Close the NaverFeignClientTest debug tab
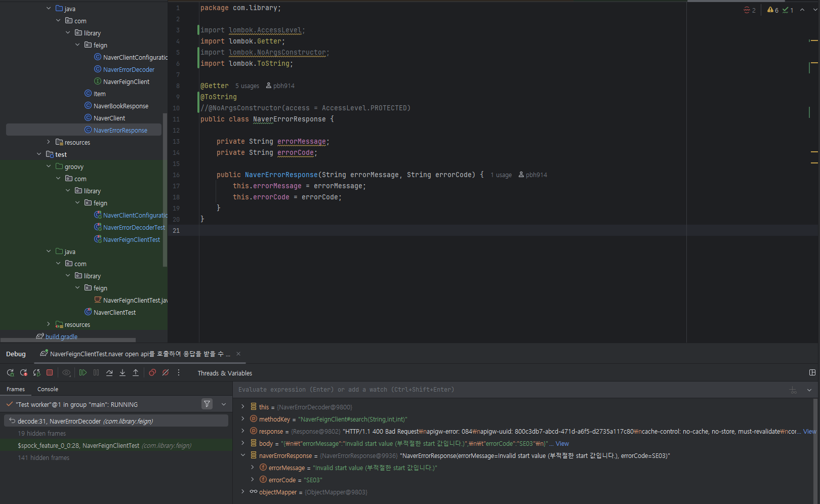 (x=238, y=354)
